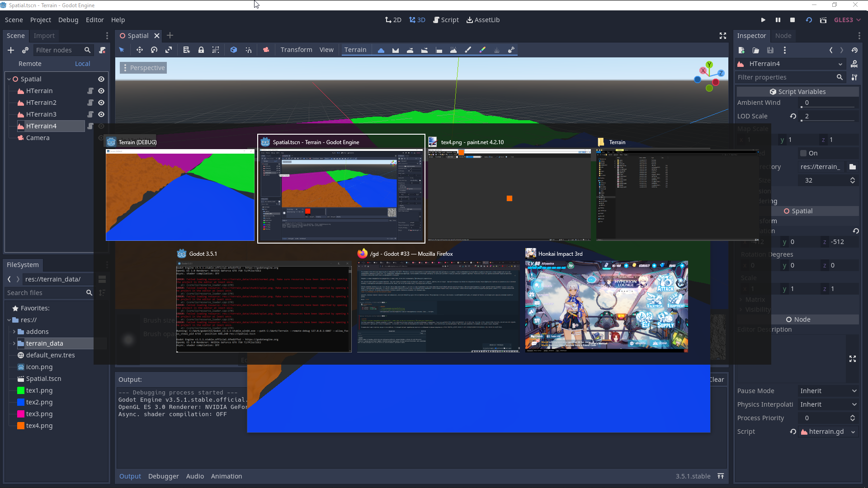Screen dimensions: 868x488
Task: Open the Scene menu
Action: (x=14, y=20)
